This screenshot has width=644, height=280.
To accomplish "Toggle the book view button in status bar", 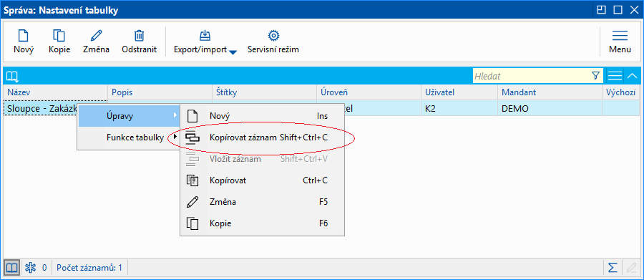I will coord(11,268).
